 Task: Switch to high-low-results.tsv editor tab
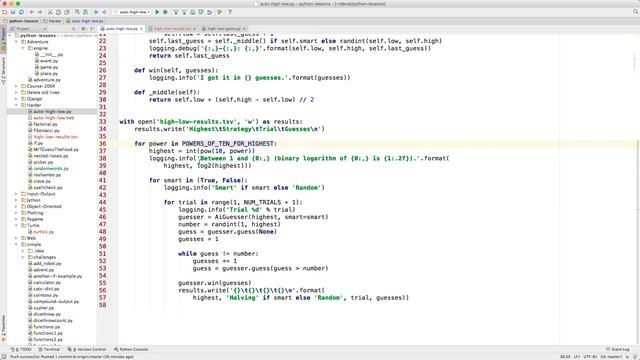172,29
